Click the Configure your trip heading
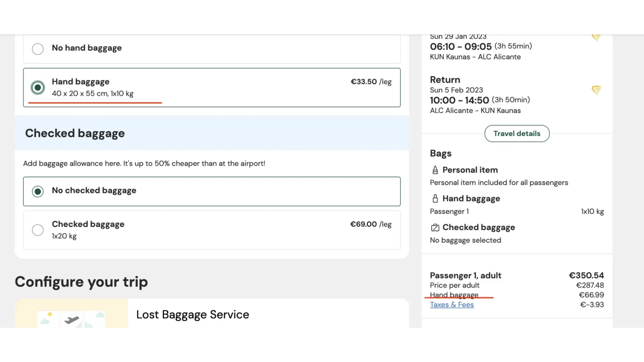 81,282
